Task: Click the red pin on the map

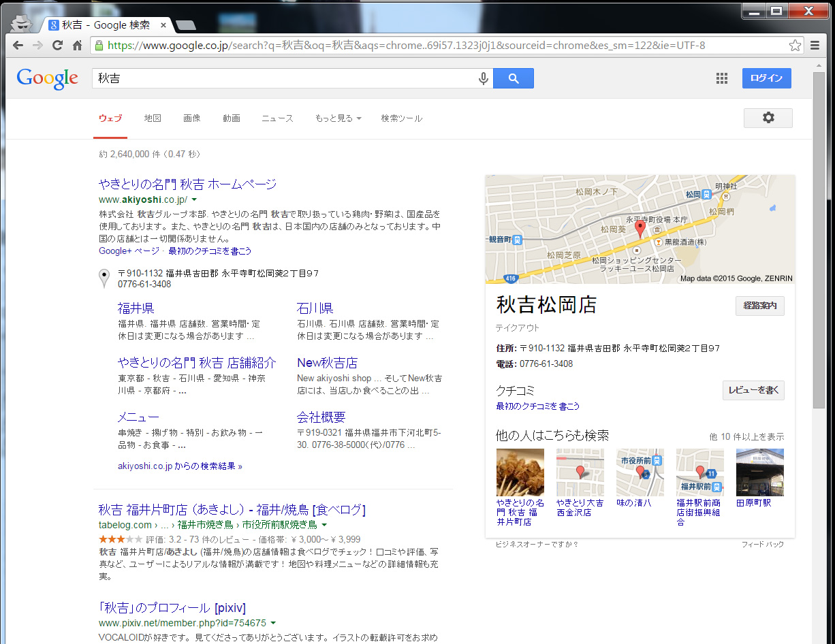Action: point(640,229)
